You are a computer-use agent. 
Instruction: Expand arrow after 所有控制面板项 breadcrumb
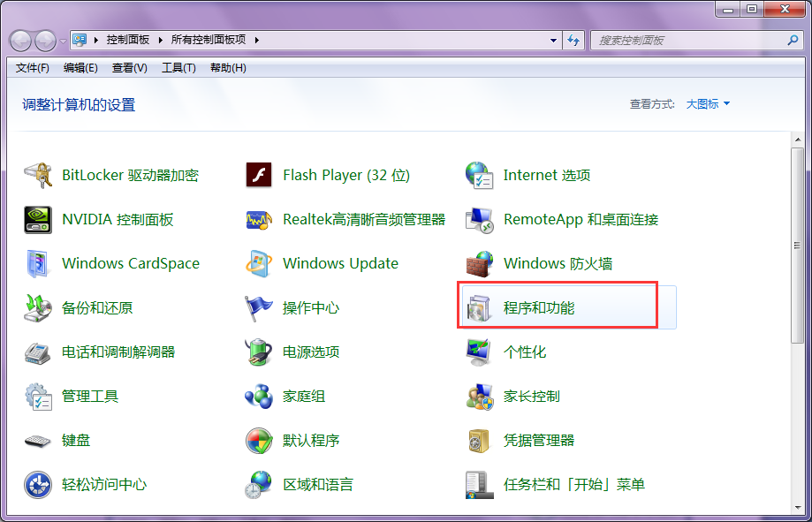click(256, 40)
